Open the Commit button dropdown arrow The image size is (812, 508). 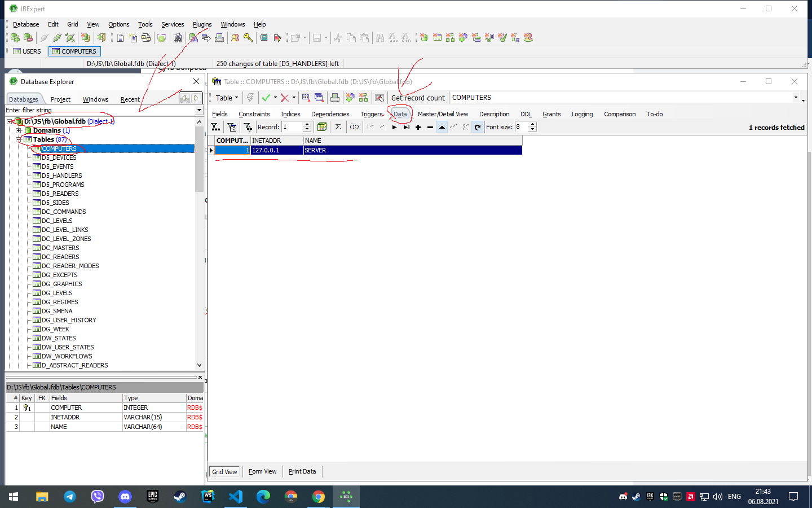pyautogui.click(x=275, y=98)
